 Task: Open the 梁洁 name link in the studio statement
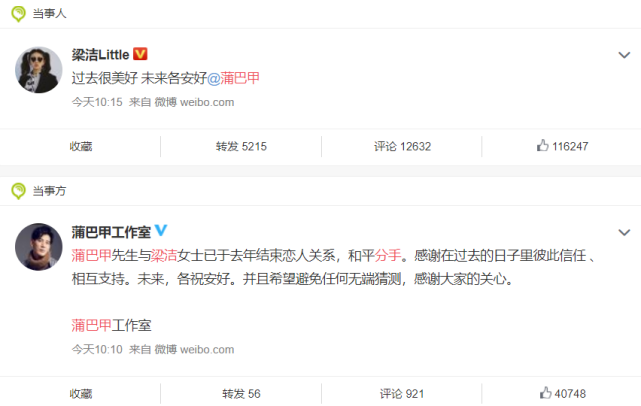coord(164,256)
